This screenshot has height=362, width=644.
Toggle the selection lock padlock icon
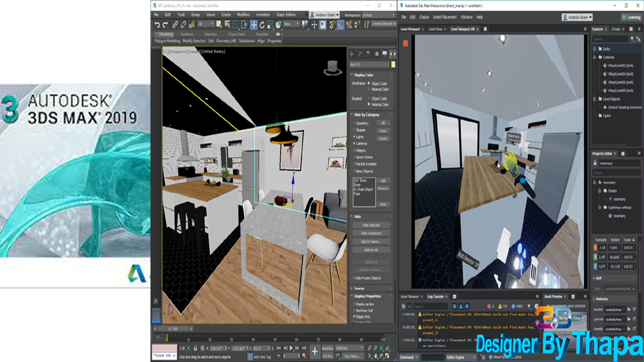pos(195,348)
